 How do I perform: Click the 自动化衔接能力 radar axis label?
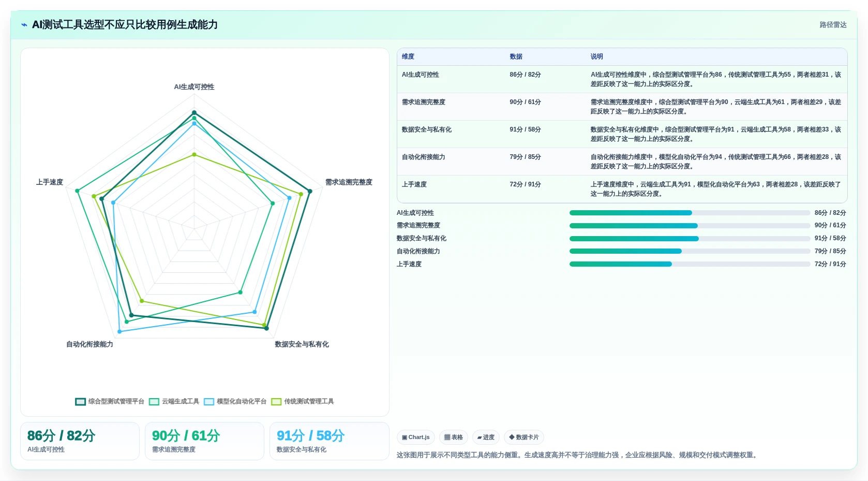pyautogui.click(x=89, y=344)
